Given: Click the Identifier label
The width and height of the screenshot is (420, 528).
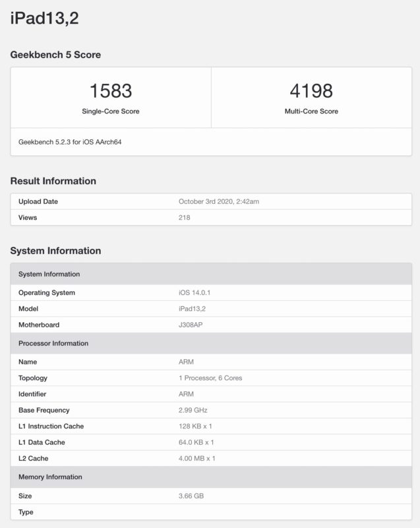Looking at the screenshot, I should coord(32,394).
